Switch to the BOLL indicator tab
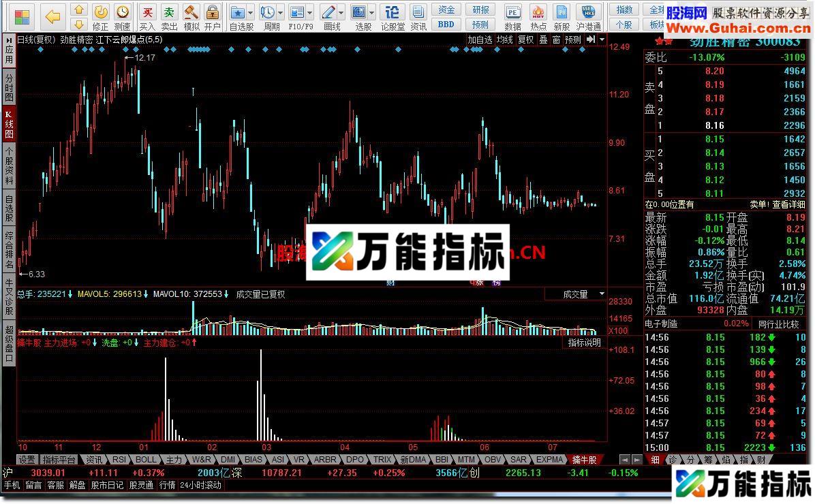Screen dimensions: 815x504 pos(146,460)
